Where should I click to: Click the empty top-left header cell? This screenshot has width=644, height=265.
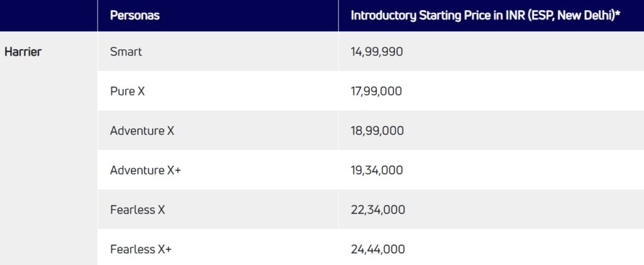pos(48,16)
